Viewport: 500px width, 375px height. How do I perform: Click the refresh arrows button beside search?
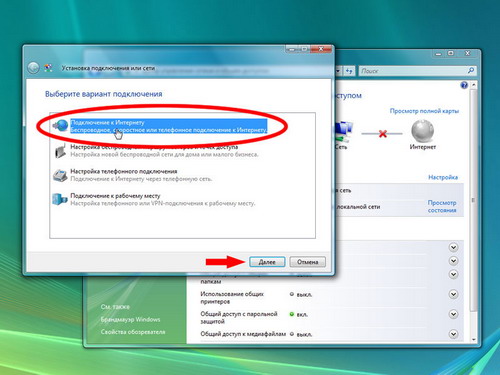coord(349,71)
